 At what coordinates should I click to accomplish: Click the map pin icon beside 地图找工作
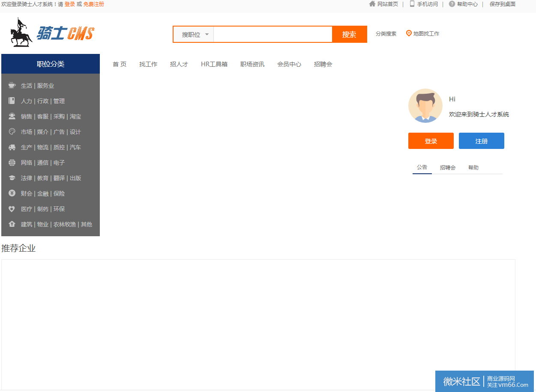point(409,33)
